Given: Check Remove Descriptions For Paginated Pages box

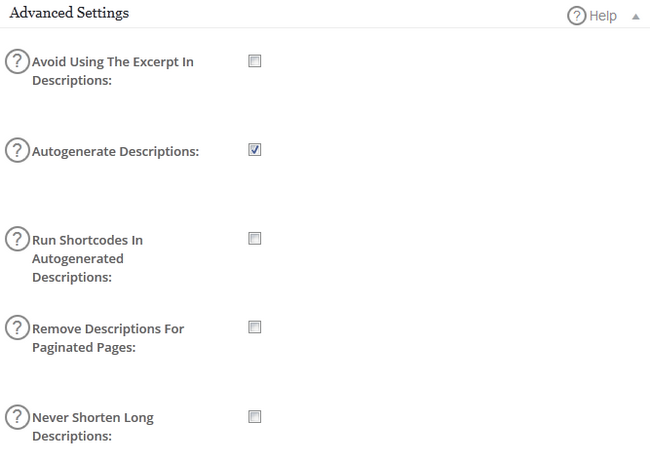Looking at the screenshot, I should pyautogui.click(x=254, y=327).
